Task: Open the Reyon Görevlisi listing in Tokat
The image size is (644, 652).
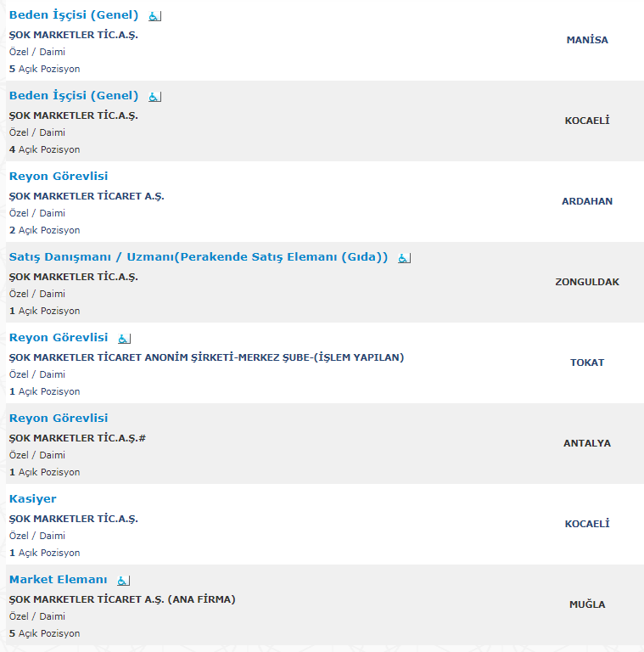Action: (59, 338)
